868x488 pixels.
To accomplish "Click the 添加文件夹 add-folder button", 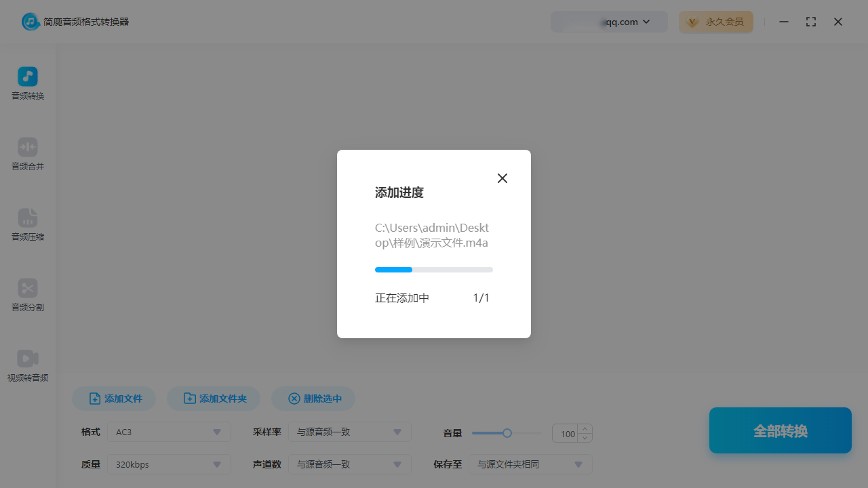I will click(x=214, y=399).
